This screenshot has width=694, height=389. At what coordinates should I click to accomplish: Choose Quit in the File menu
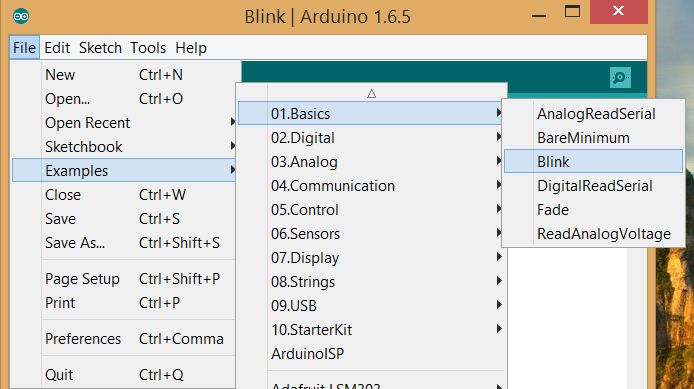tap(124, 375)
